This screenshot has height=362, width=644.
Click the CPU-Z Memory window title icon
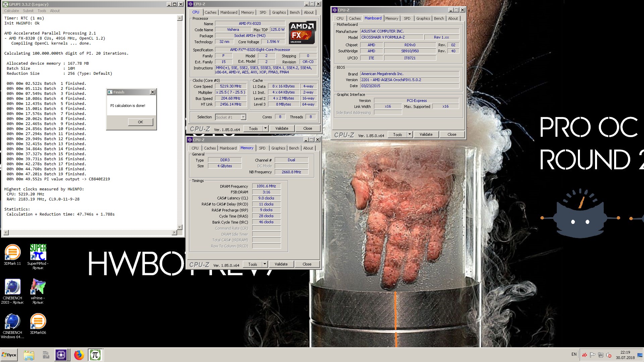[x=190, y=140]
